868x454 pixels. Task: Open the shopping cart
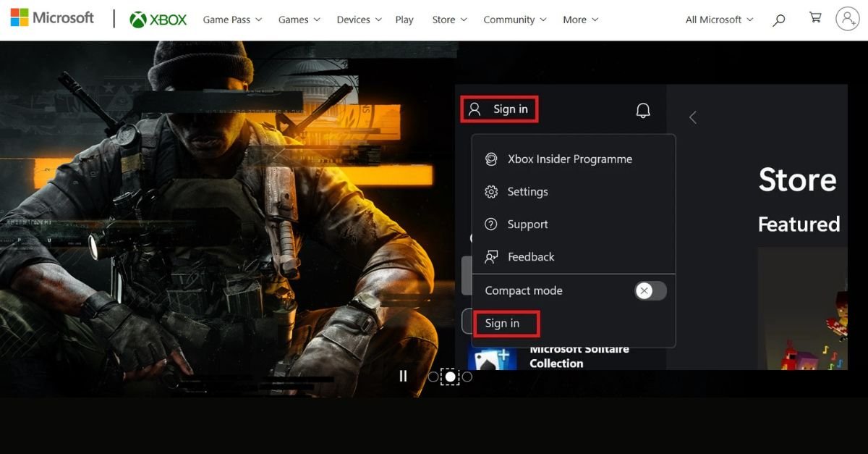click(x=815, y=18)
